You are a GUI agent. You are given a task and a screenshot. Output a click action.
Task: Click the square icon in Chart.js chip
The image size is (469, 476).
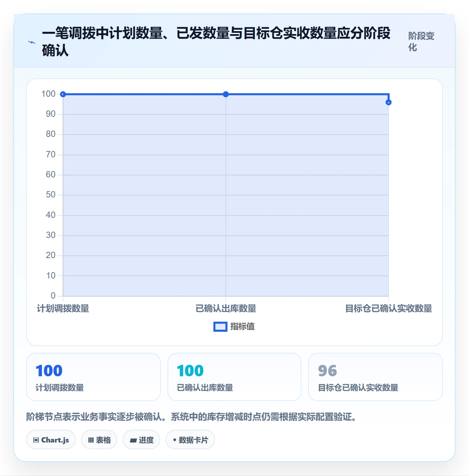(x=36, y=440)
